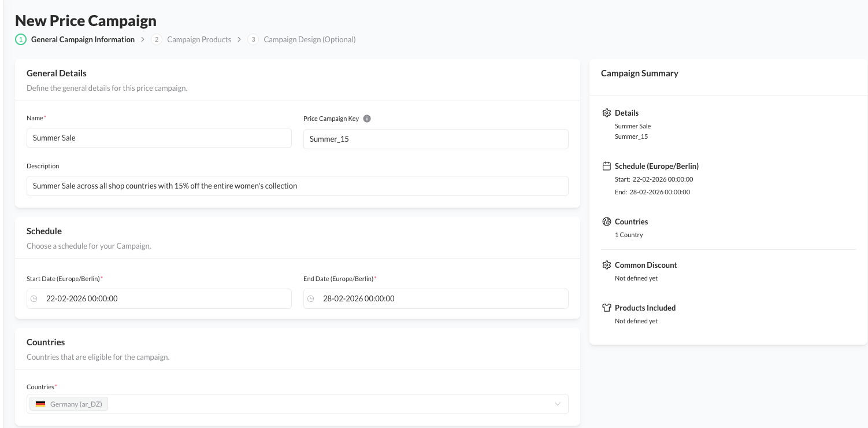Click the Price Campaign Key info icon
Image resolution: width=868 pixels, height=428 pixels.
point(367,119)
